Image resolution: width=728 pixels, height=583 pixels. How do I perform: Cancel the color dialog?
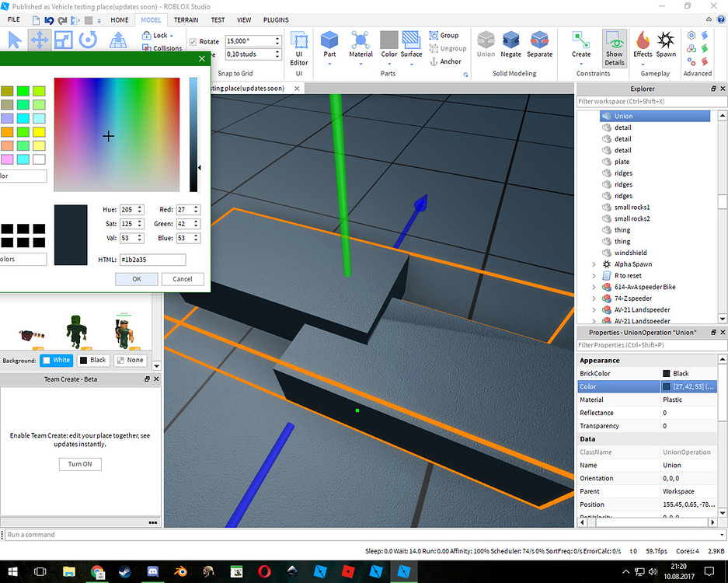click(x=183, y=279)
